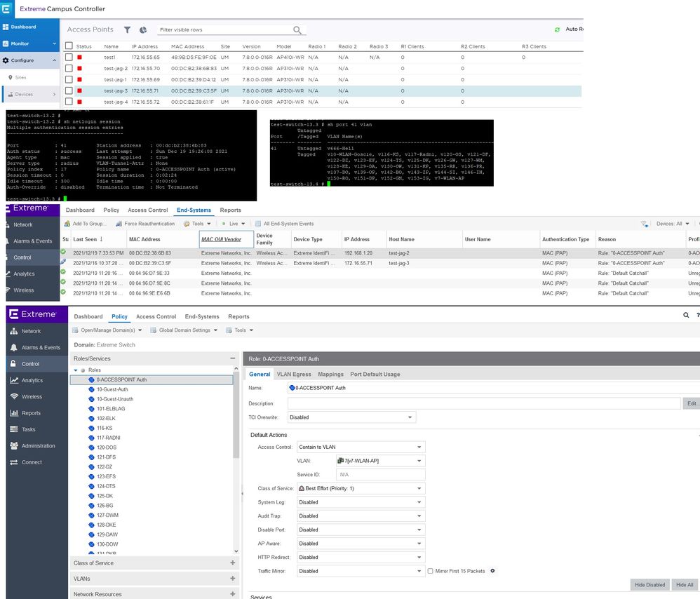
Task: Click the role Description input field
Action: [x=484, y=403]
